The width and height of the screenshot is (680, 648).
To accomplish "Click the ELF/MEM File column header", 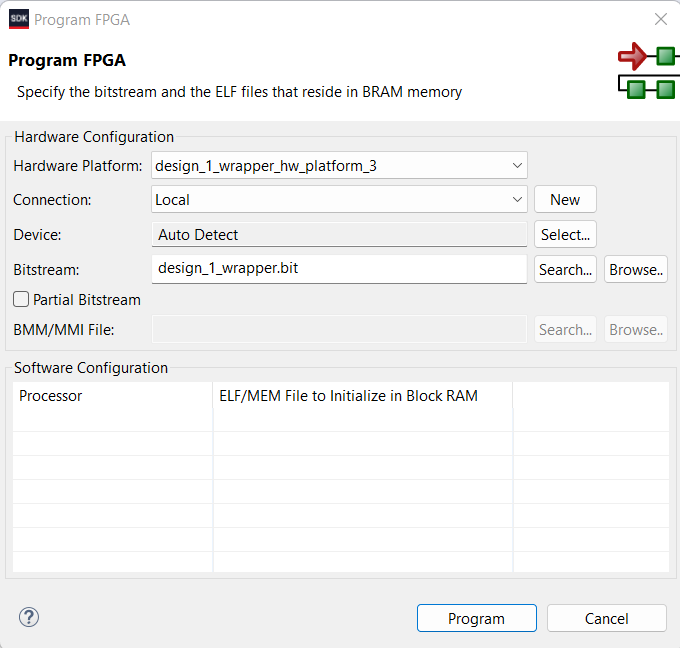I will (x=362, y=396).
